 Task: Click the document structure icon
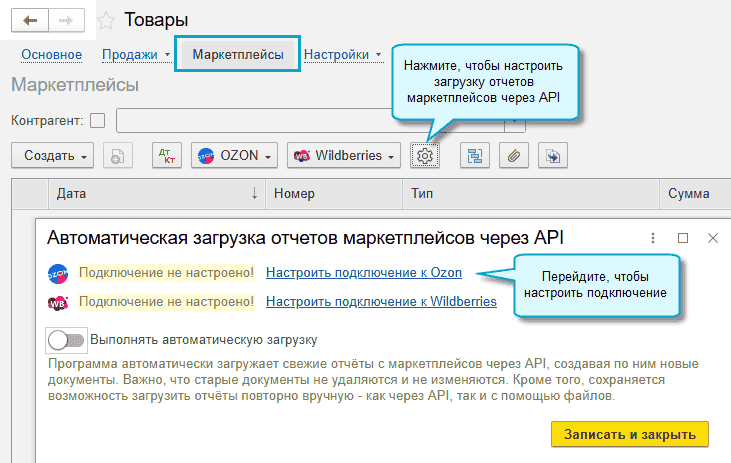pyautogui.click(x=474, y=155)
